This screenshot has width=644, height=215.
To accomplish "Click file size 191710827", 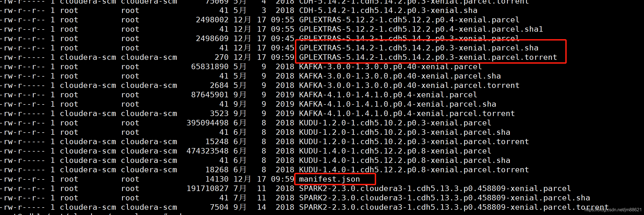I will pyautogui.click(x=207, y=189).
